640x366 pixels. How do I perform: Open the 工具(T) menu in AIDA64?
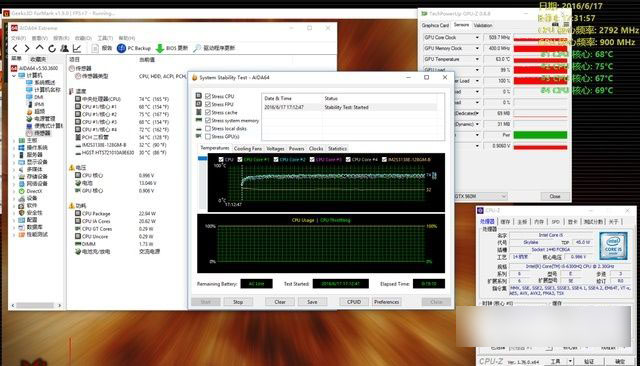pyautogui.click(x=105, y=38)
